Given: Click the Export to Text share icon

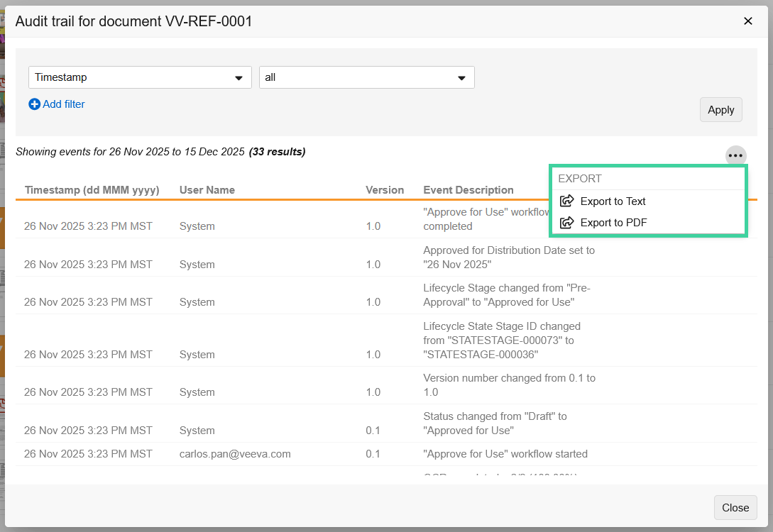Looking at the screenshot, I should click(x=566, y=201).
